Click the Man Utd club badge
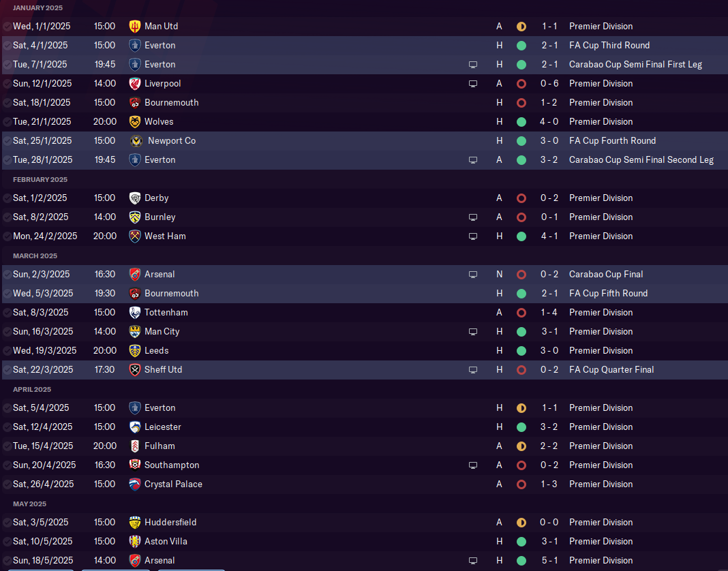The image size is (728, 571). [x=135, y=27]
